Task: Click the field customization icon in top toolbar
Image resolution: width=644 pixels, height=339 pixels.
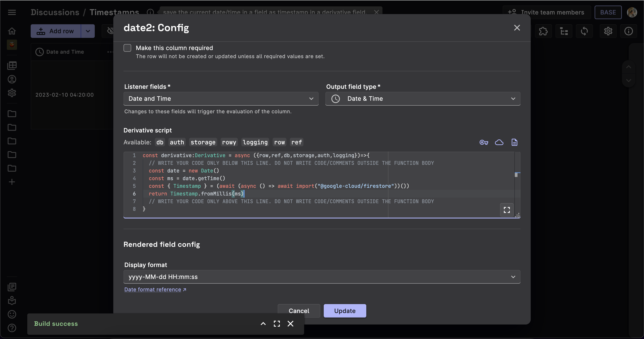Action: [563, 31]
